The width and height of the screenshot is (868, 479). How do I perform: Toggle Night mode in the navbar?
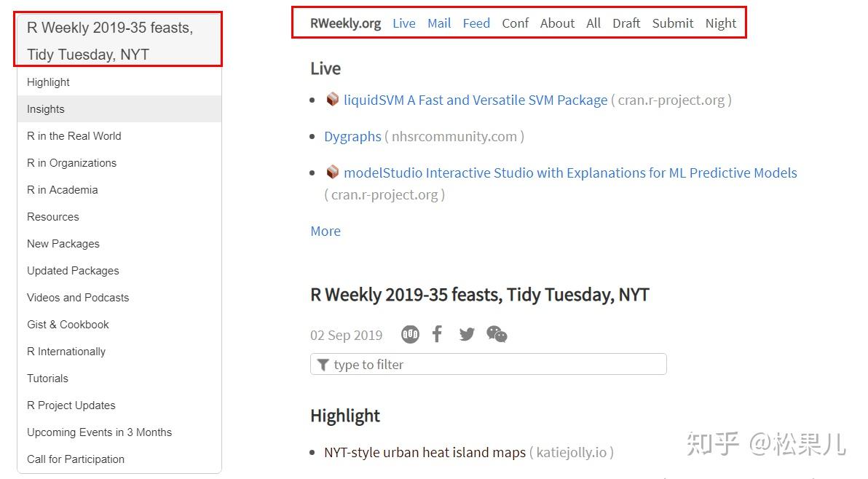[720, 23]
